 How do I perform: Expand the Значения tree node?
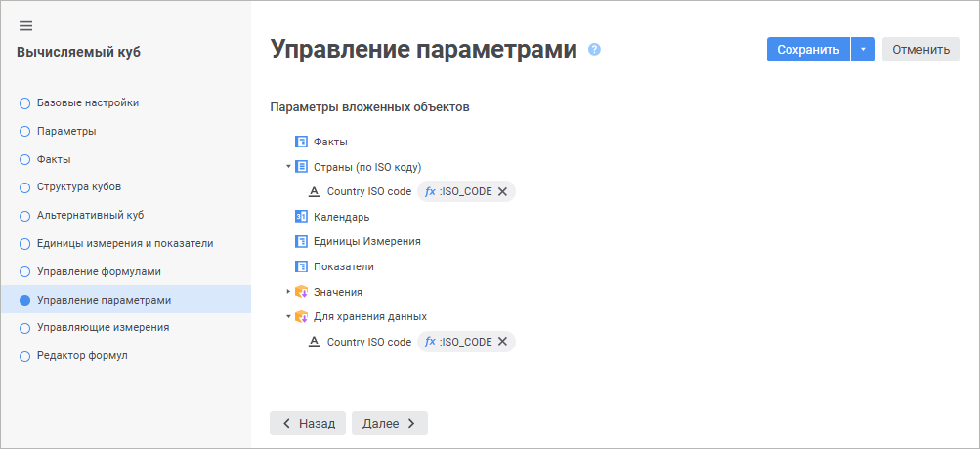(288, 291)
